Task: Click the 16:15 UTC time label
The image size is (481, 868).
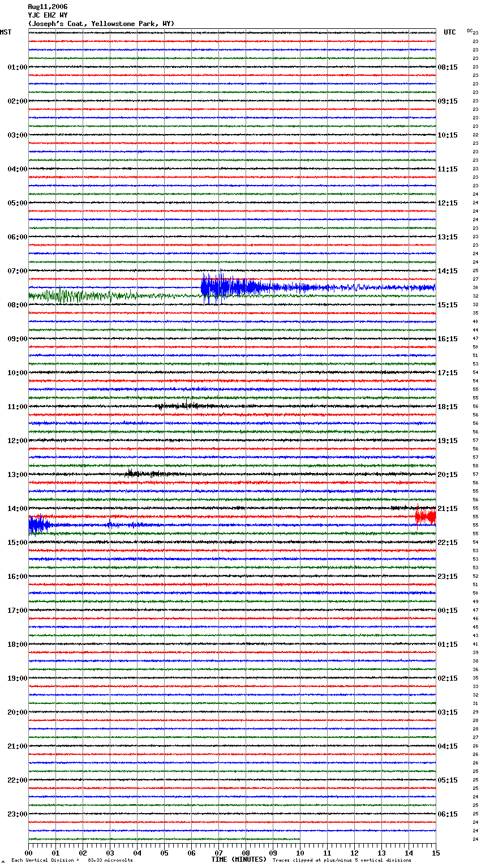Action: [x=448, y=339]
